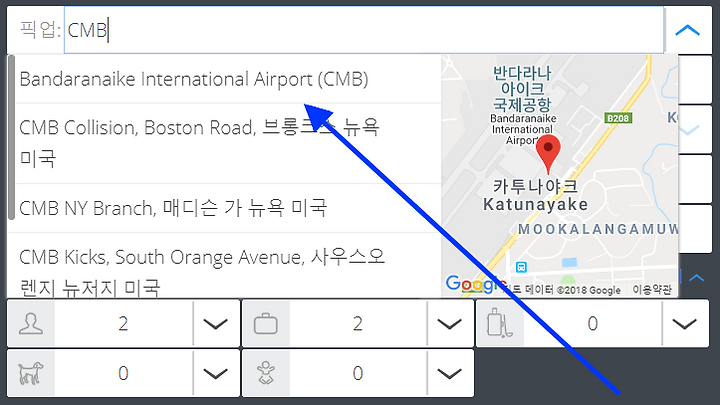The image size is (720, 405).
Task: Open the golf bag count dropdown
Action: 685,324
